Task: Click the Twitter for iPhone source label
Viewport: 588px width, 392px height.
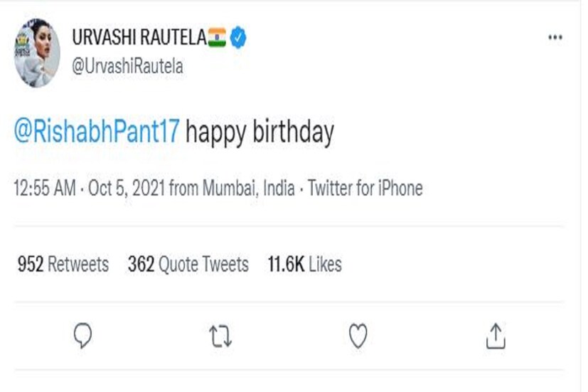Action: click(365, 189)
